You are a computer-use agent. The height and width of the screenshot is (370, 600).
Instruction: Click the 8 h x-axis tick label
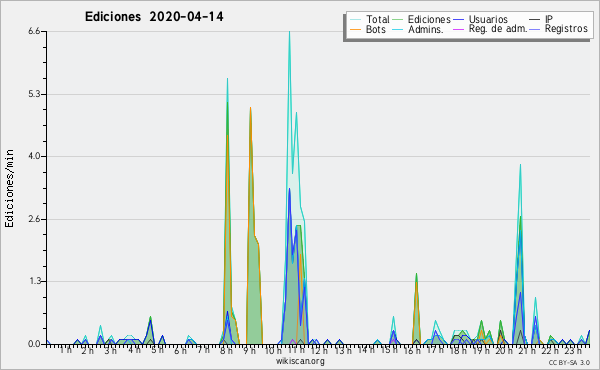coord(226,350)
